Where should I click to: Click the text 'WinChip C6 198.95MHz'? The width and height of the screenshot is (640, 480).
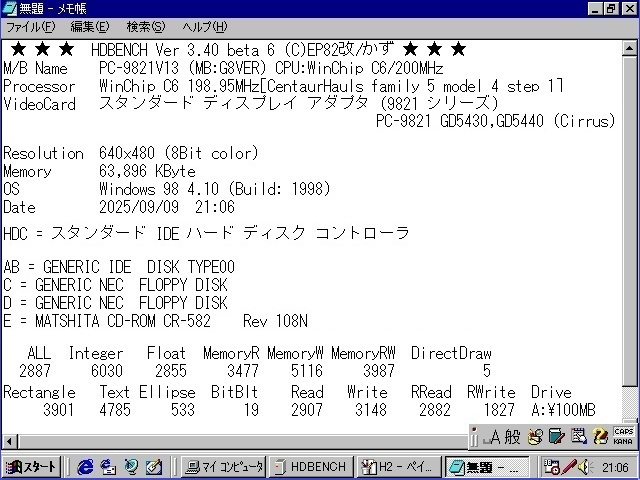180,86
